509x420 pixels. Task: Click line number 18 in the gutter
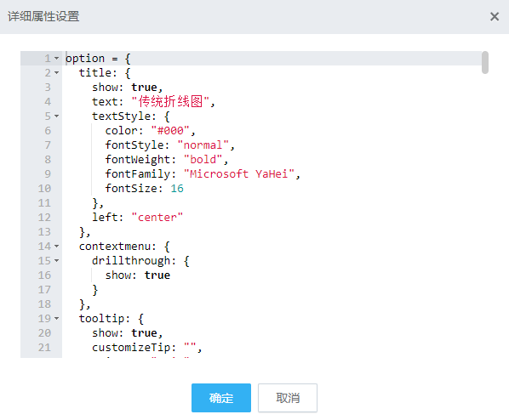pos(44,304)
